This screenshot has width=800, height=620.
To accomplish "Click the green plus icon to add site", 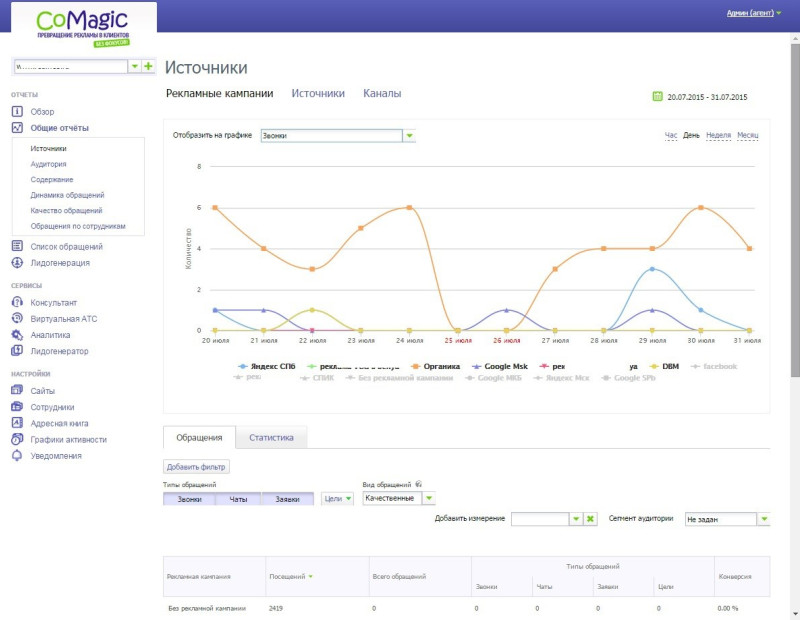I will point(148,66).
